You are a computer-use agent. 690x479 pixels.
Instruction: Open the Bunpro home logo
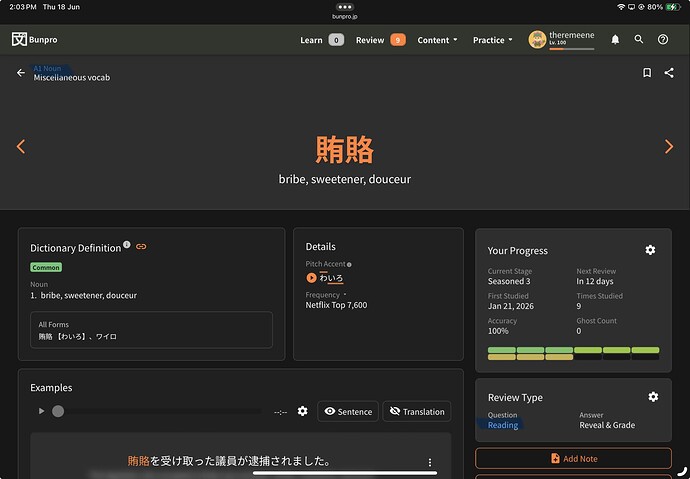pos(34,40)
